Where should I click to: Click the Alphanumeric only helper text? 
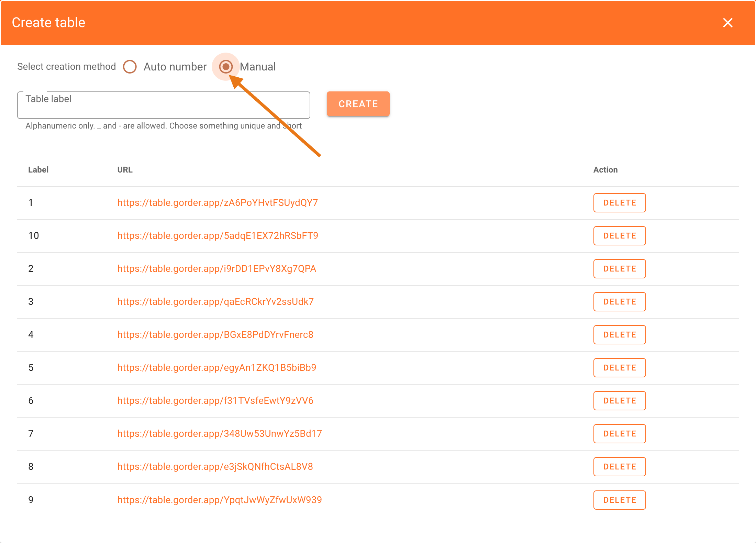(164, 126)
